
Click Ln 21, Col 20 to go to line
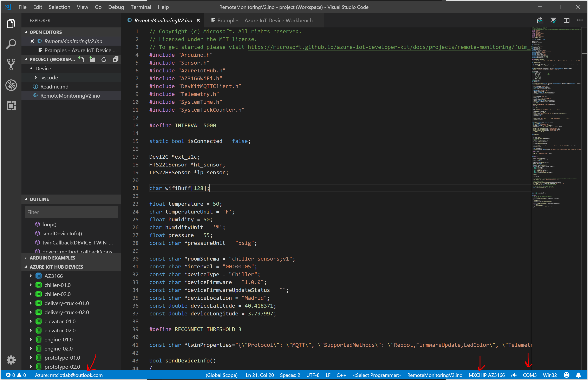(260, 375)
